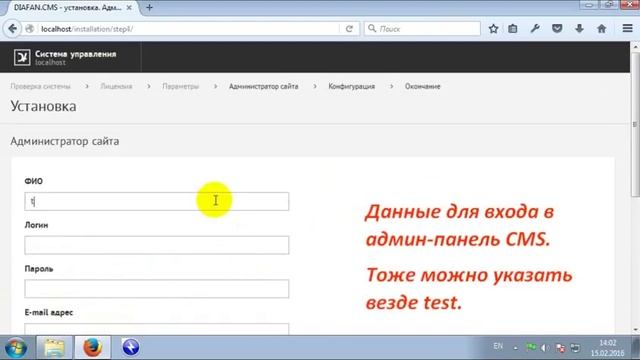
Task: Open the volume speaker tray icon
Action: (545, 348)
